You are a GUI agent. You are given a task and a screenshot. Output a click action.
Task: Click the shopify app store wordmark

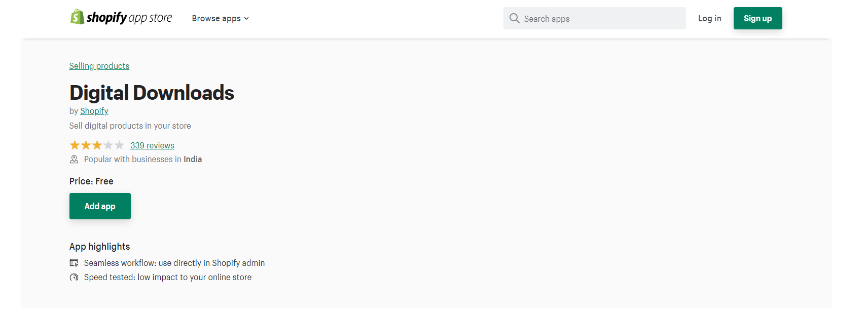(x=129, y=18)
